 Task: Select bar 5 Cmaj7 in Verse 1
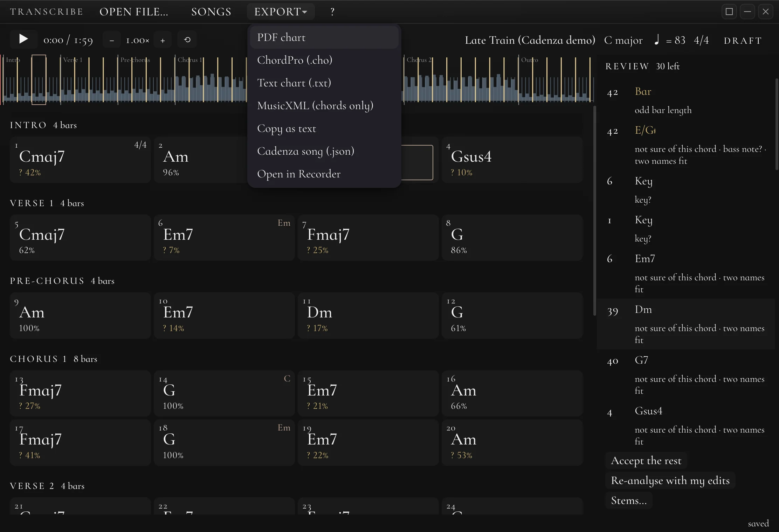80,238
